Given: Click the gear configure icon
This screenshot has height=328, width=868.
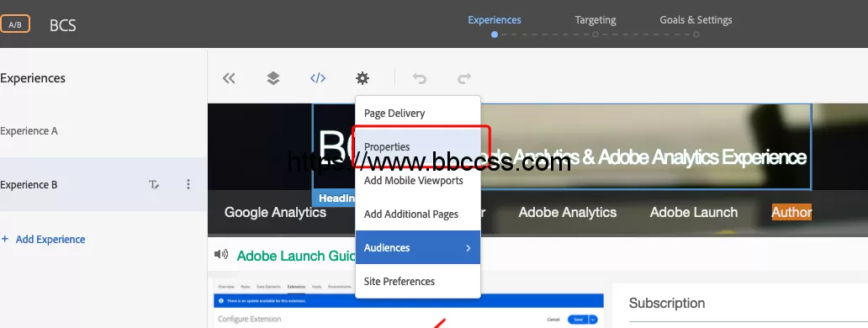Looking at the screenshot, I should coord(362,78).
